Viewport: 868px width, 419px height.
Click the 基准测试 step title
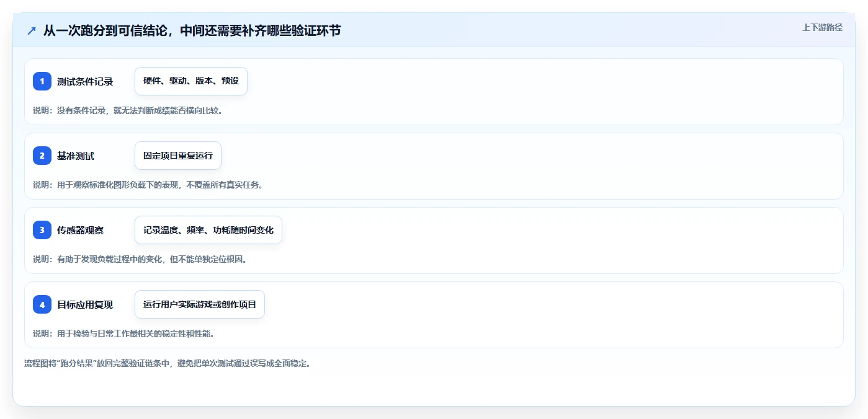pos(76,156)
